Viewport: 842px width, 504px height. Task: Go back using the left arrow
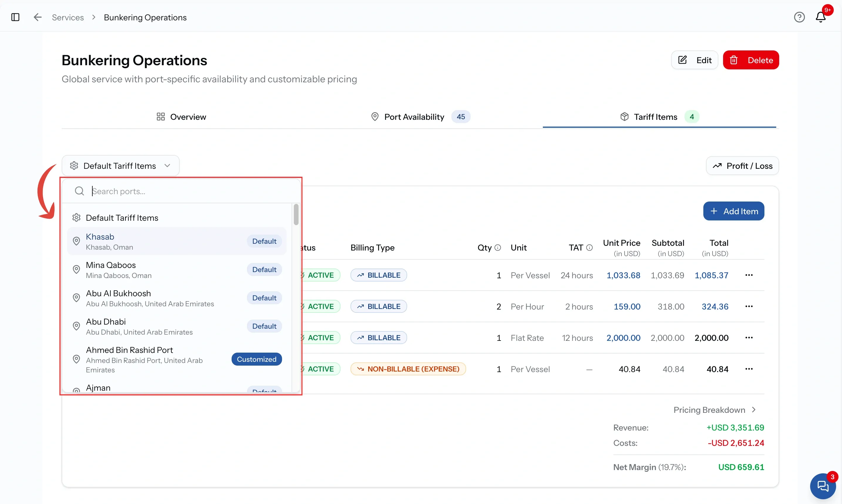(37, 17)
